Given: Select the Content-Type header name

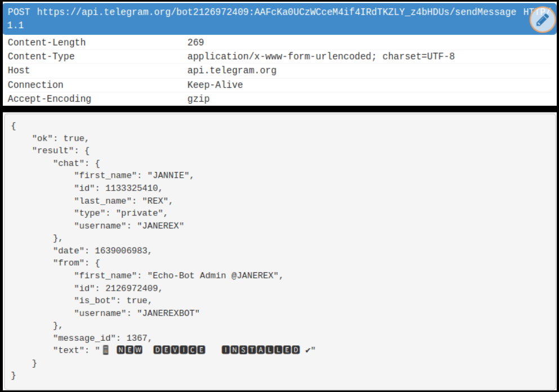Looking at the screenshot, I should [41, 56].
